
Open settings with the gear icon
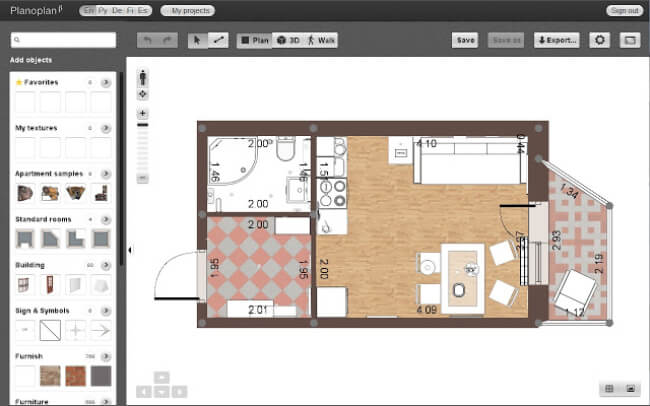click(x=599, y=40)
